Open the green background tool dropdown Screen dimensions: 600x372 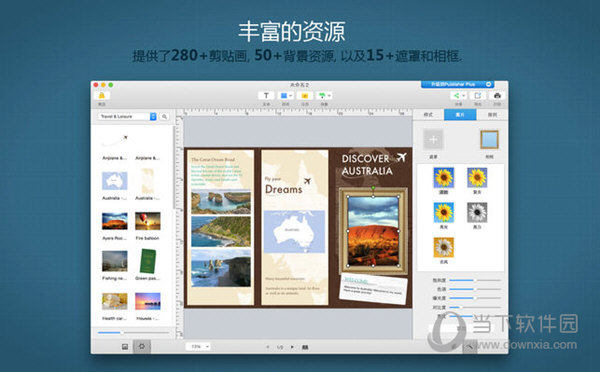324,95
